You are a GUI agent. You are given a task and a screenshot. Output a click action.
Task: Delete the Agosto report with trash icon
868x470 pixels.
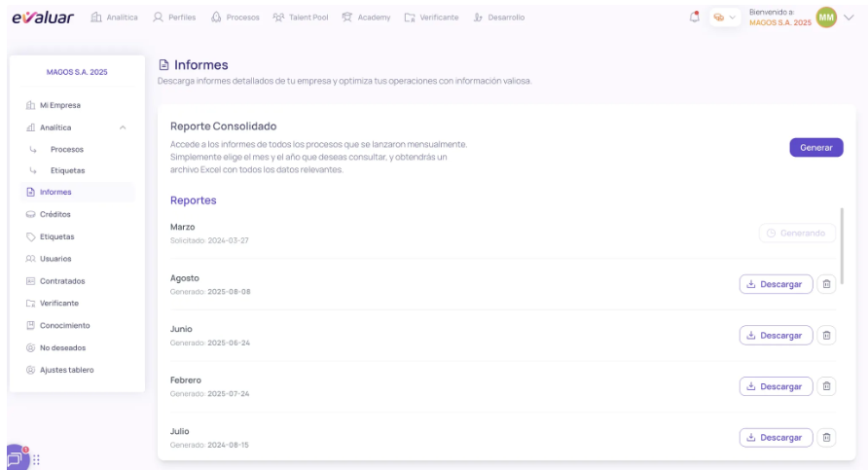[x=826, y=284]
